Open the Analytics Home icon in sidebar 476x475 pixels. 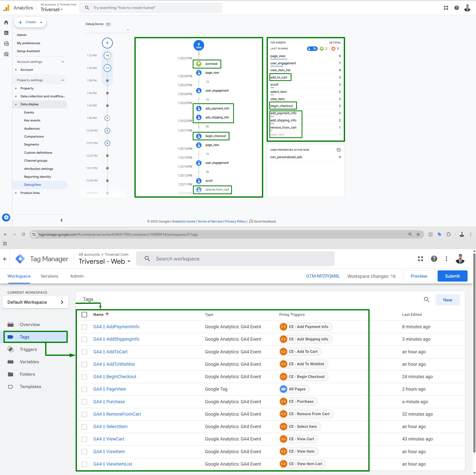click(x=6, y=22)
